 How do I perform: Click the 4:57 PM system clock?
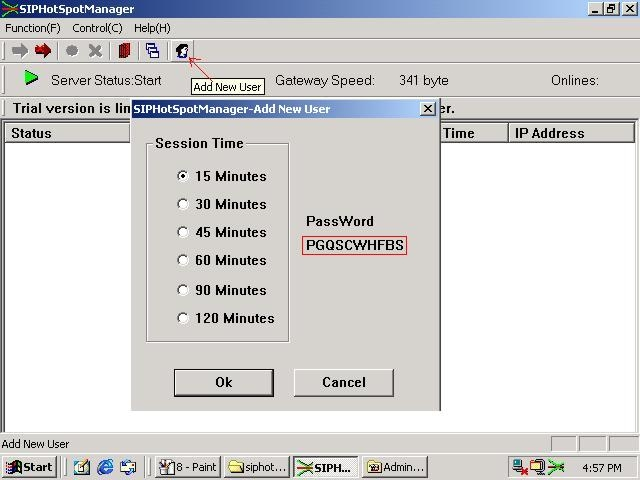(602, 468)
